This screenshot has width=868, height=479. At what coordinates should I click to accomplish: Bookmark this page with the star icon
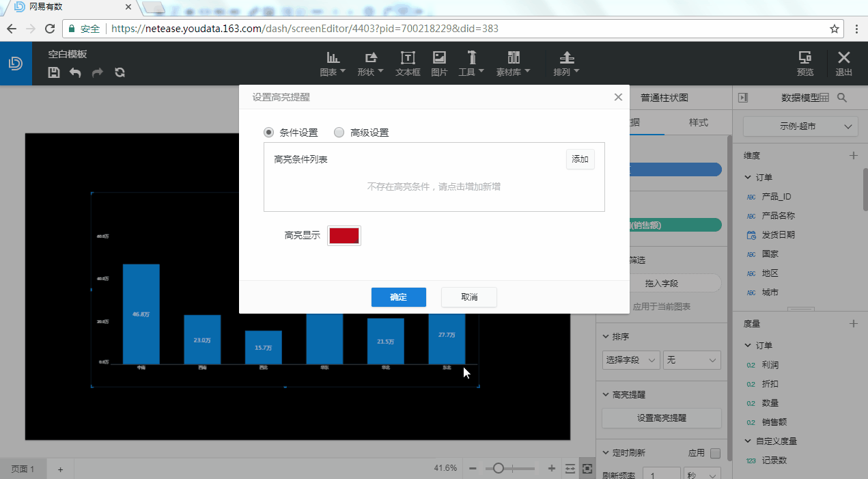pos(834,29)
